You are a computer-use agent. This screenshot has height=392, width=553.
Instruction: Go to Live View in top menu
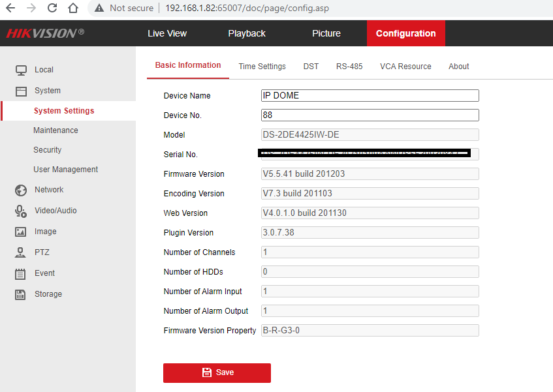tap(167, 33)
